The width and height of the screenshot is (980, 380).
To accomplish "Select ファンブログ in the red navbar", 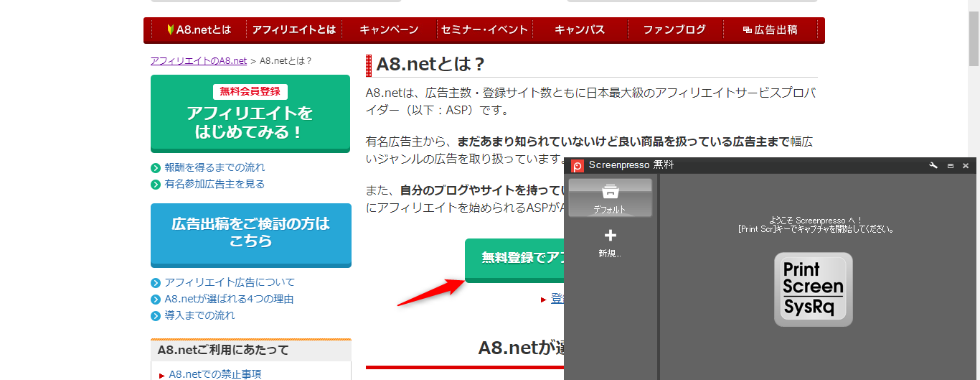I will (x=674, y=30).
